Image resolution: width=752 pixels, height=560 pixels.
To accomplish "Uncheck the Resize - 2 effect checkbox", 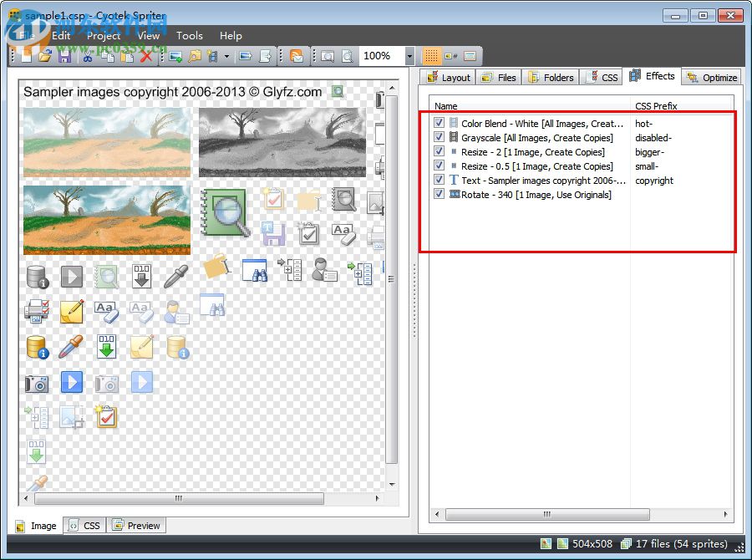I will coord(439,151).
